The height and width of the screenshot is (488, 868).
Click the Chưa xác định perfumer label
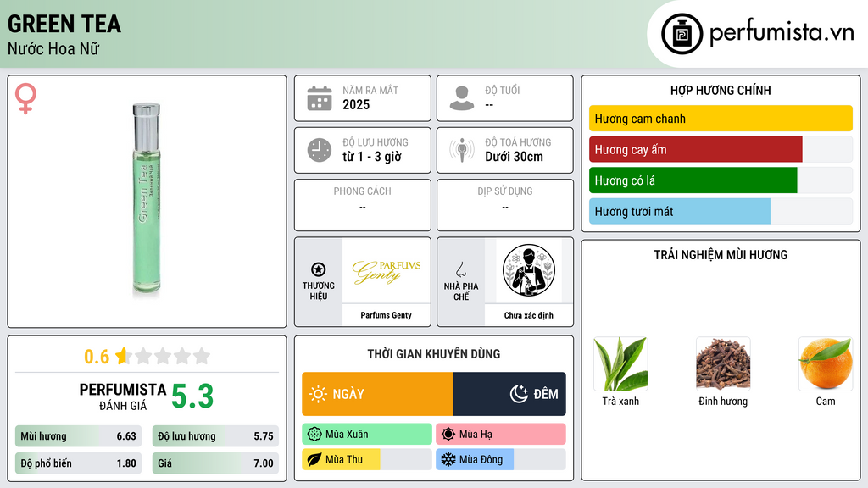point(529,315)
